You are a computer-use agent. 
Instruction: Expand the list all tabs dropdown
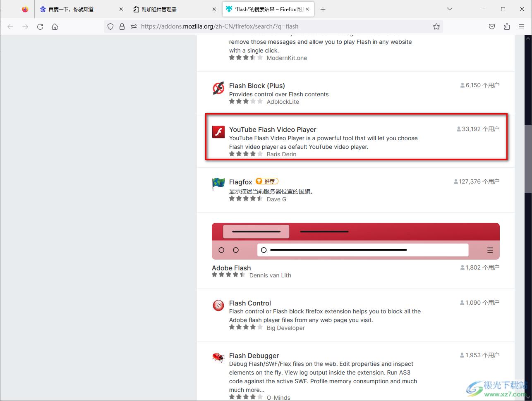point(450,9)
